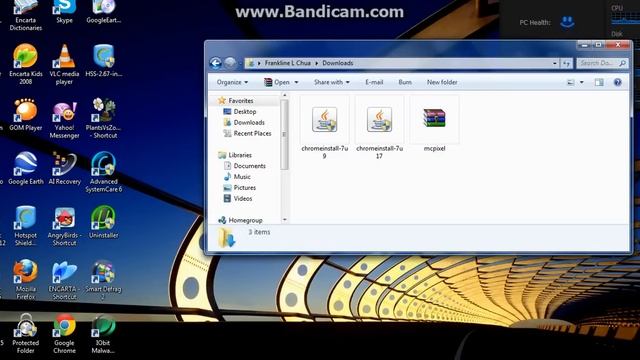Screen dimensions: 640x360
Task: Open Downloads in the navigation pane
Action: tap(249, 122)
